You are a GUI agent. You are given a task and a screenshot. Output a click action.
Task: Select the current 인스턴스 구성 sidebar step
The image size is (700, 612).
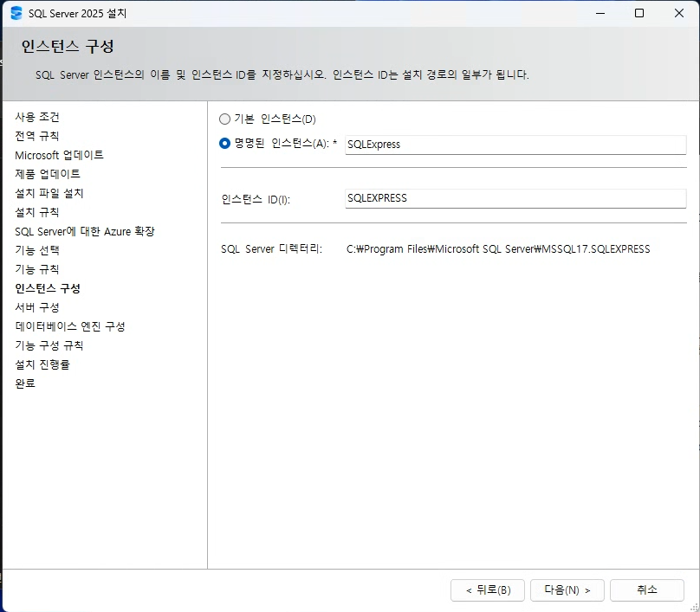click(48, 288)
